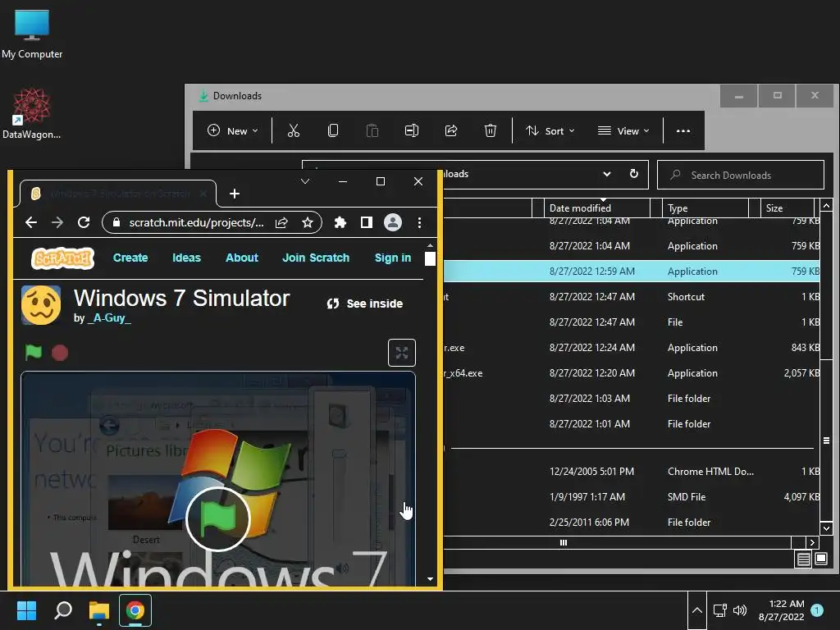Click the Delete trash icon in Downloads
This screenshot has height=630, width=840.
(491, 130)
